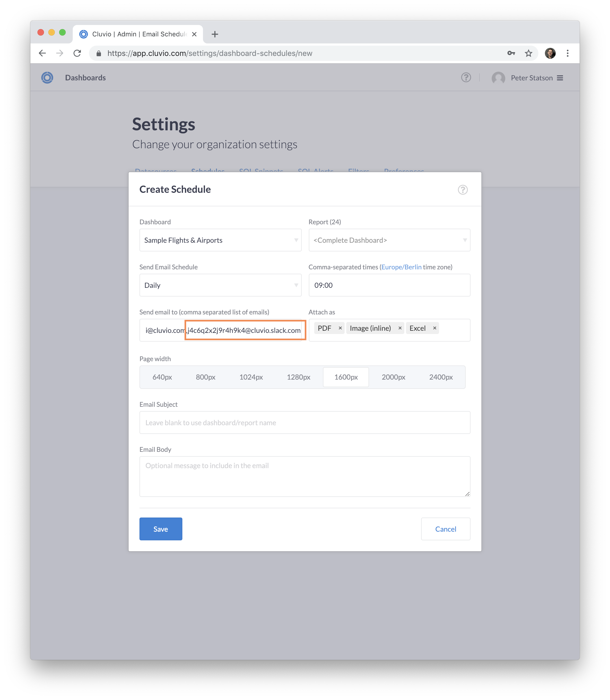Click the help question mark in top navbar
This screenshot has width=610, height=700.
pyautogui.click(x=466, y=78)
